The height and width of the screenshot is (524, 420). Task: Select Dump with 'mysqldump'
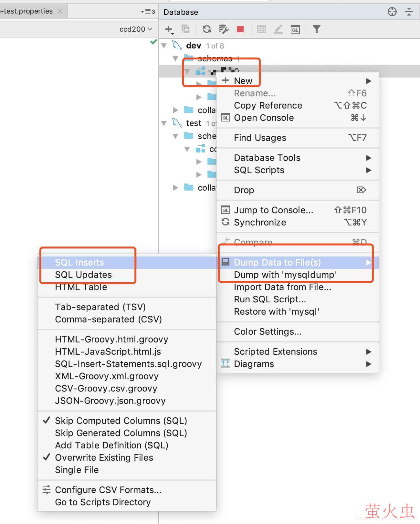coord(298,275)
